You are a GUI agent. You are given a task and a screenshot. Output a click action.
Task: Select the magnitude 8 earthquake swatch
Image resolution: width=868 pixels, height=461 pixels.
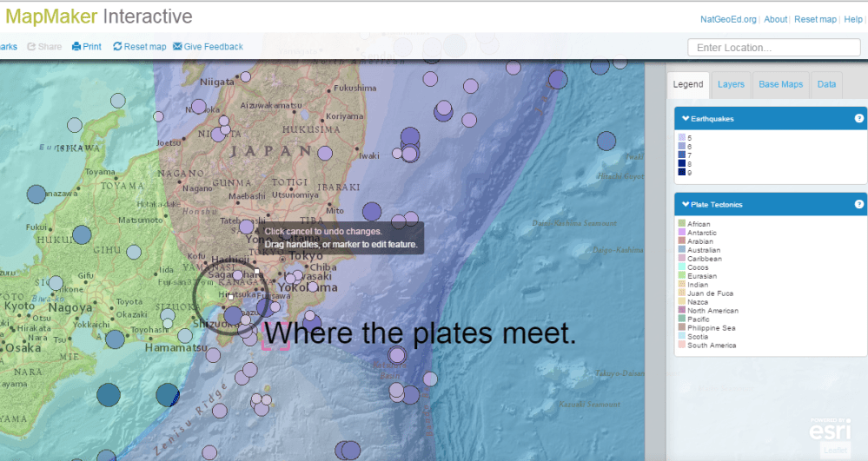point(682,163)
